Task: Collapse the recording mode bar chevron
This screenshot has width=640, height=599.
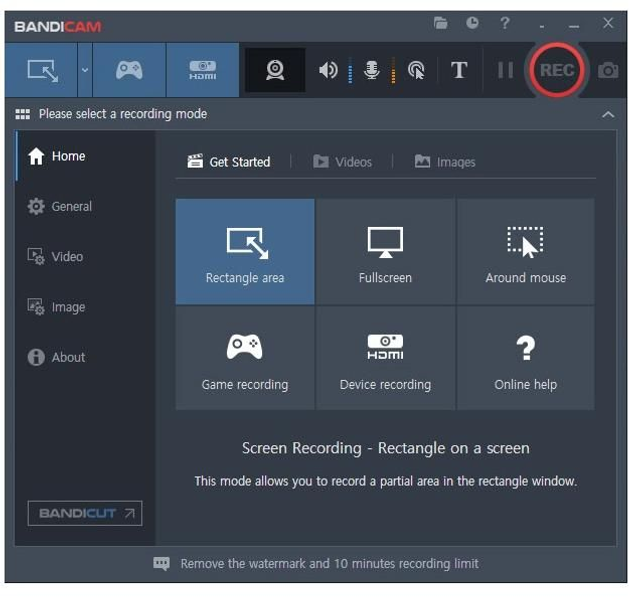Action: point(608,115)
